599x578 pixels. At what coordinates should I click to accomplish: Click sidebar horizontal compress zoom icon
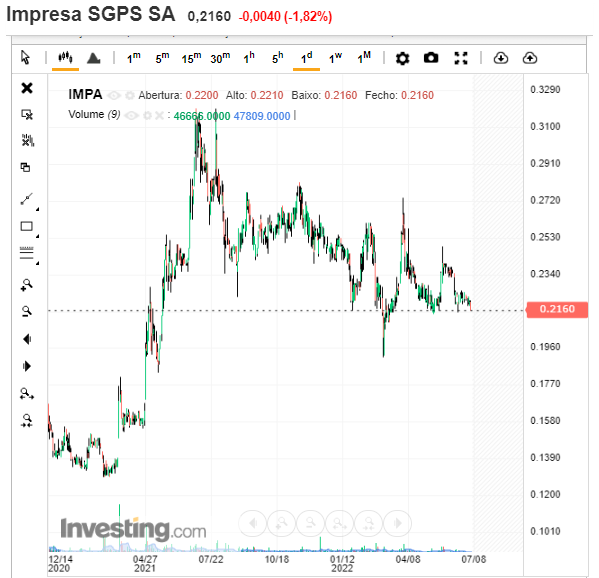tap(27, 420)
